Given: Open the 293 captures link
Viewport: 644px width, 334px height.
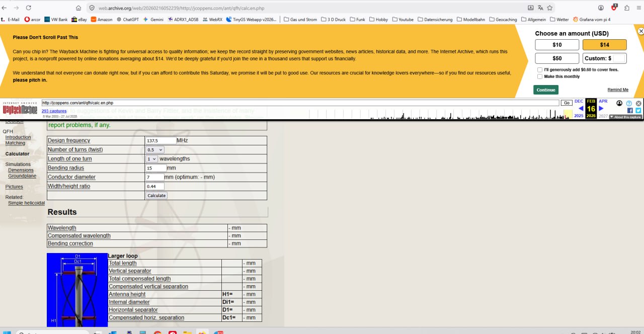Looking at the screenshot, I should point(54,111).
